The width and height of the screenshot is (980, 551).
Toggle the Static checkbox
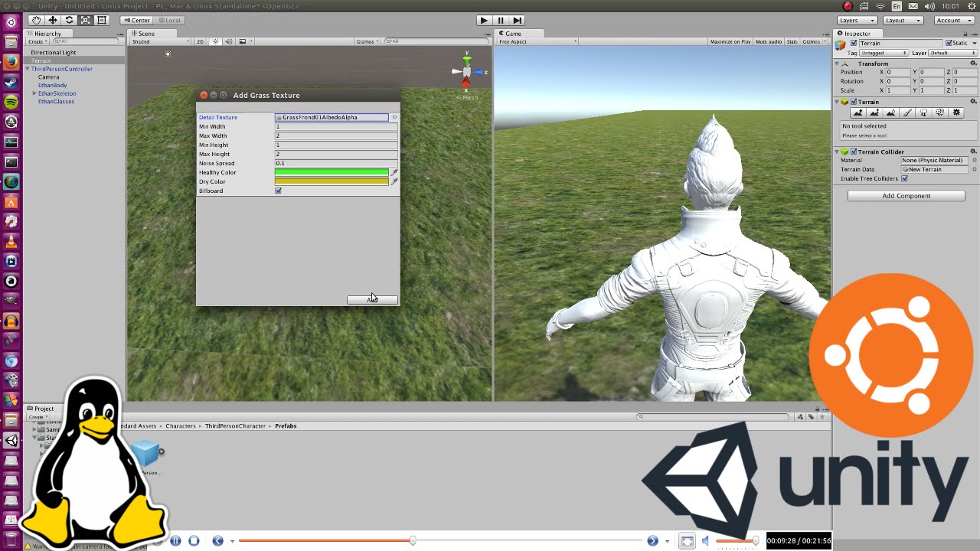949,43
